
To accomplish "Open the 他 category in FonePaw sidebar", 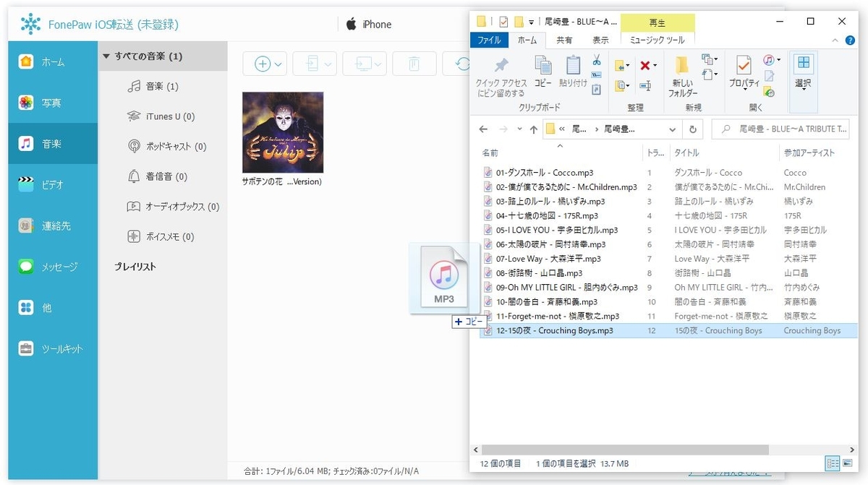I will 53,308.
